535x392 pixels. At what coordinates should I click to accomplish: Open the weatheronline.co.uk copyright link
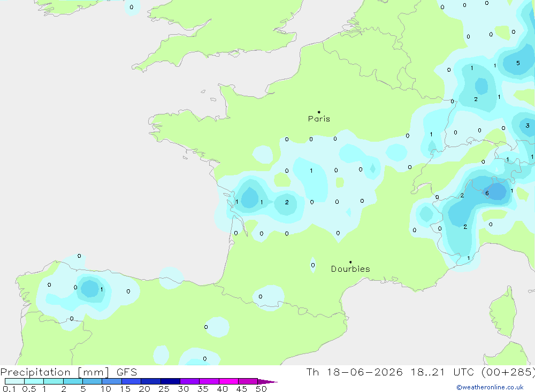490,387
